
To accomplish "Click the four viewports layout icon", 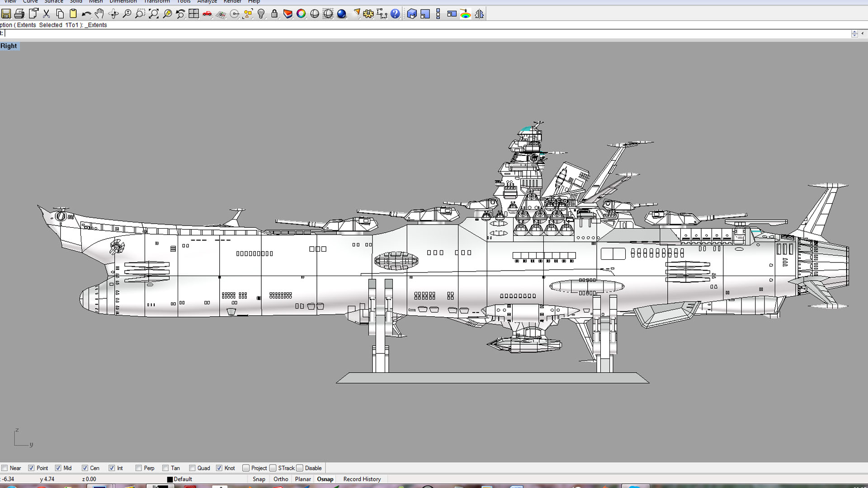I will tap(194, 14).
